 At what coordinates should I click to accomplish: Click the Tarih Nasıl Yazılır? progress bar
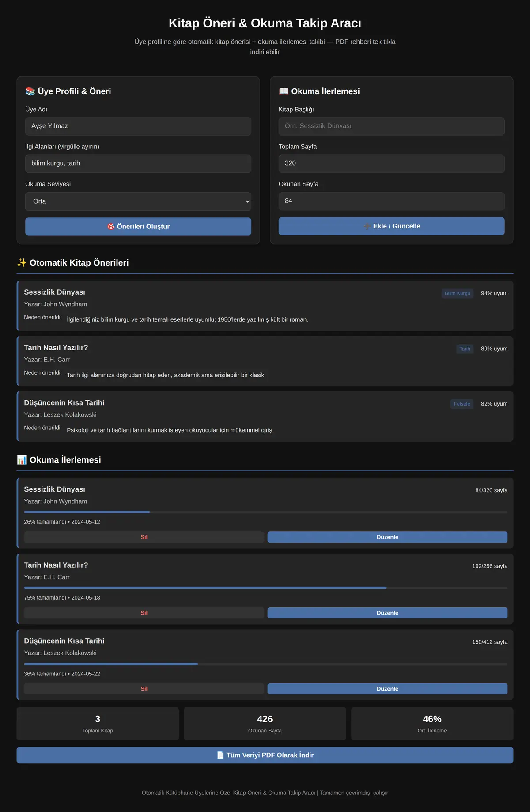265,588
